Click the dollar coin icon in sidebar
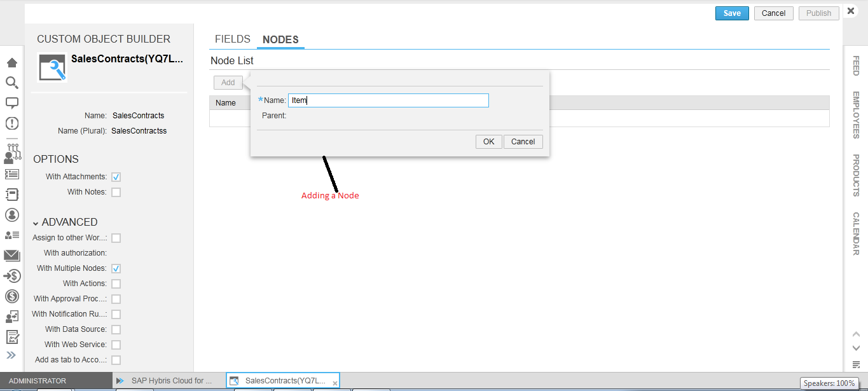This screenshot has width=868, height=391. [x=11, y=296]
